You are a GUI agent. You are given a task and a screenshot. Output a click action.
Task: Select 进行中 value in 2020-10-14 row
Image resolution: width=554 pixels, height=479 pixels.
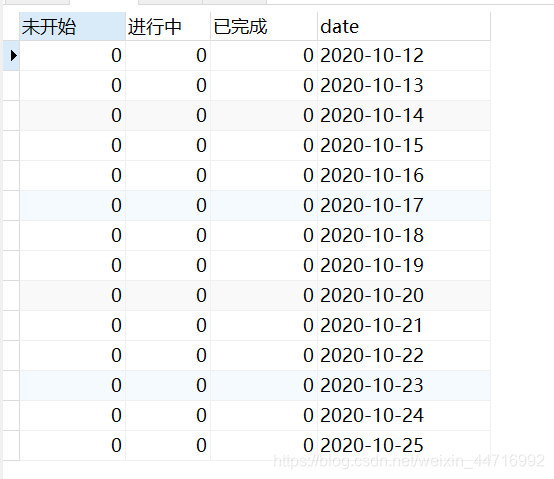168,116
